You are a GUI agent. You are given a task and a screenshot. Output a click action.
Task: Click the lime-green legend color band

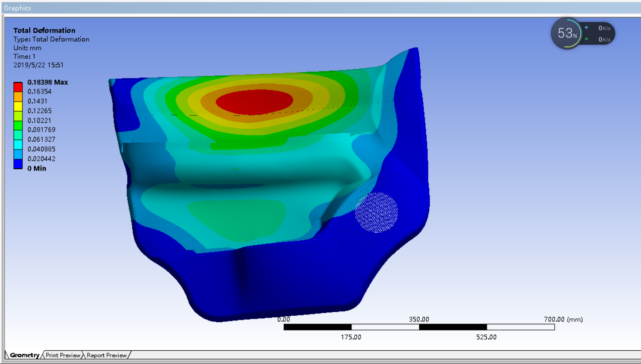click(18, 116)
